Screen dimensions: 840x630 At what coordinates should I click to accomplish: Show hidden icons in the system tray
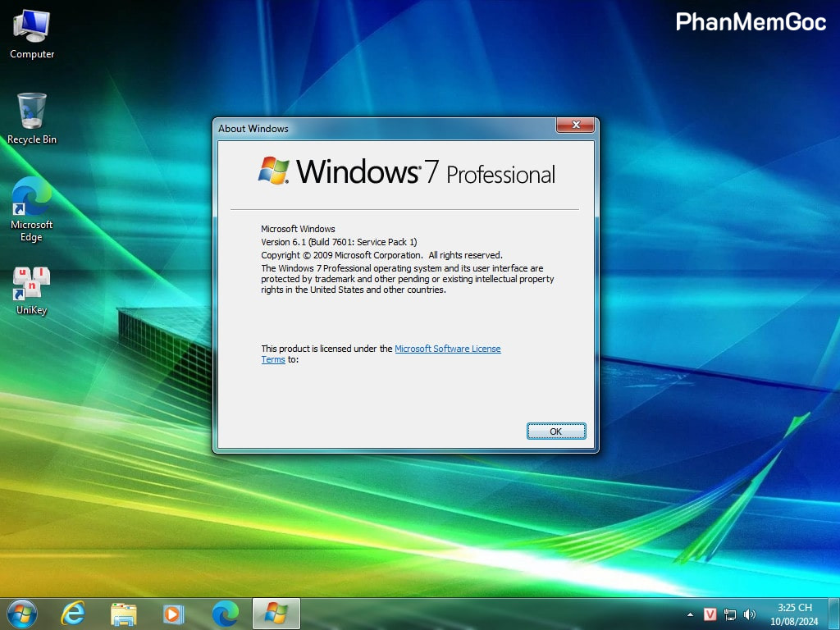[690, 614]
